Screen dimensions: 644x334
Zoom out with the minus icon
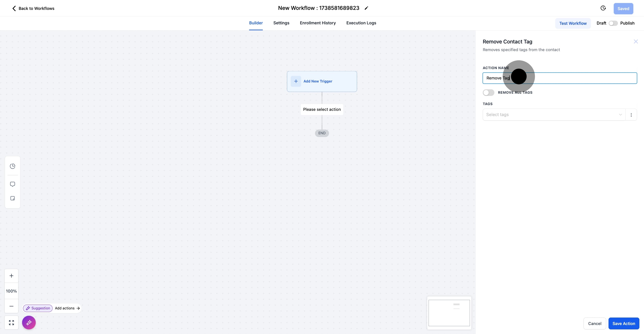click(11, 306)
